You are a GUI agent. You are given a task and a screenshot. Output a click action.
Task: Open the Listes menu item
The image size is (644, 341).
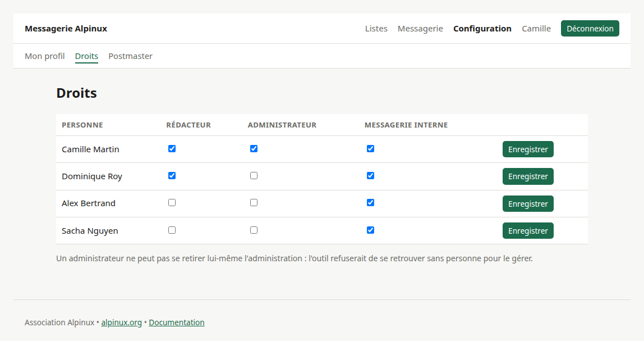(376, 29)
